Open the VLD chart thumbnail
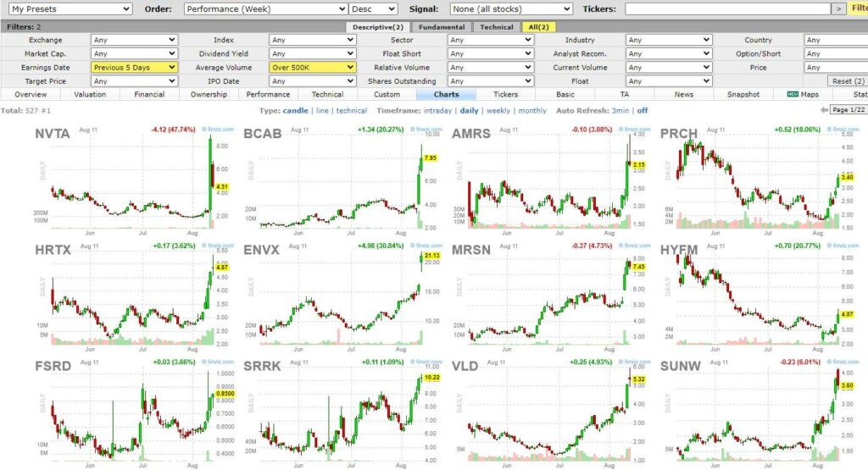 (551, 413)
